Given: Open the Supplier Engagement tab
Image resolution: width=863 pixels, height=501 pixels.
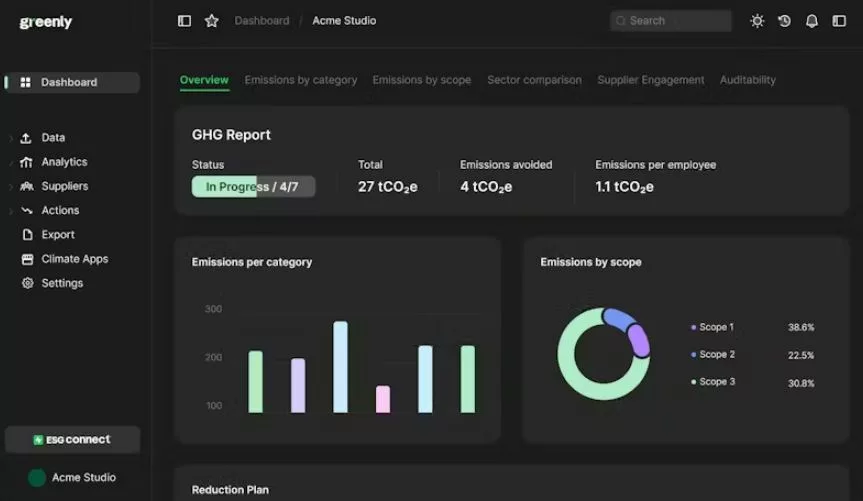Looking at the screenshot, I should (651, 80).
